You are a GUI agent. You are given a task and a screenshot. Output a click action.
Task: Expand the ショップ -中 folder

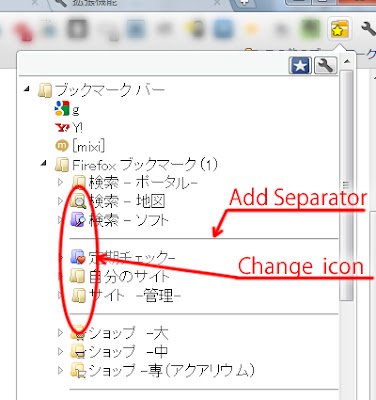[60, 351]
